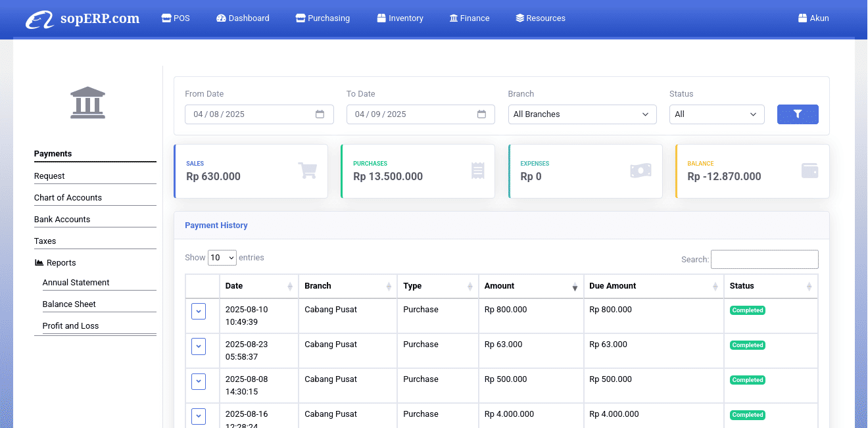Click the filter funnel button

798,114
